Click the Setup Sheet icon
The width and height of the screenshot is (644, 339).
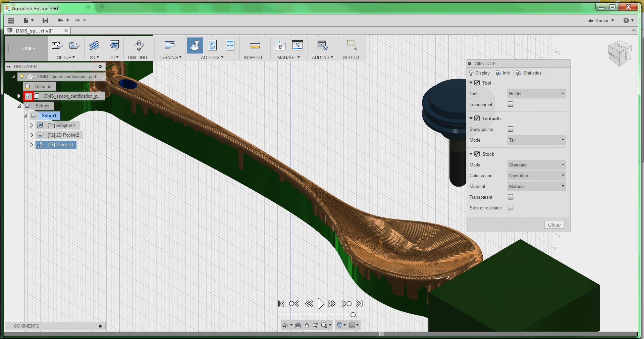(230, 45)
